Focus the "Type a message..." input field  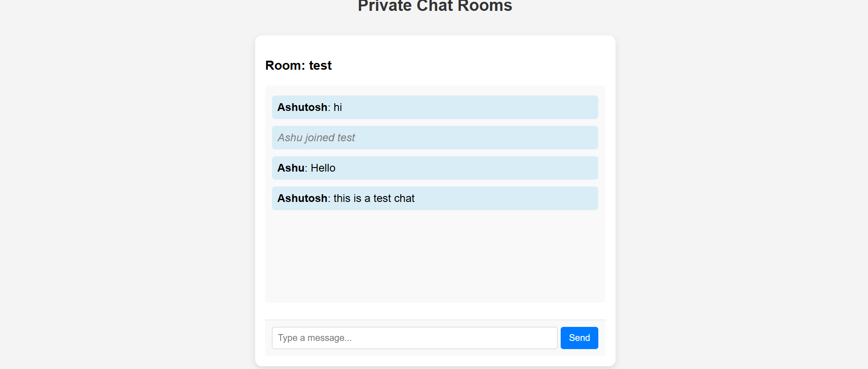click(x=414, y=338)
